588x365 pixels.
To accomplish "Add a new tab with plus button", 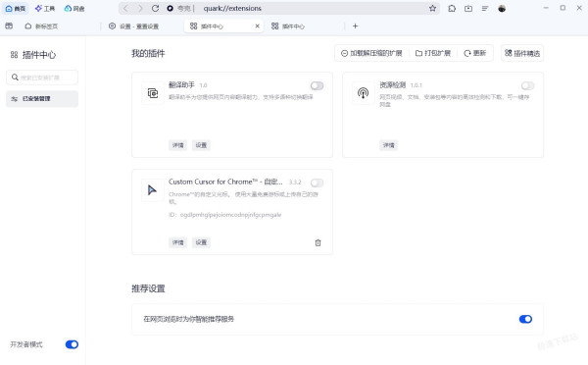I will [355, 26].
